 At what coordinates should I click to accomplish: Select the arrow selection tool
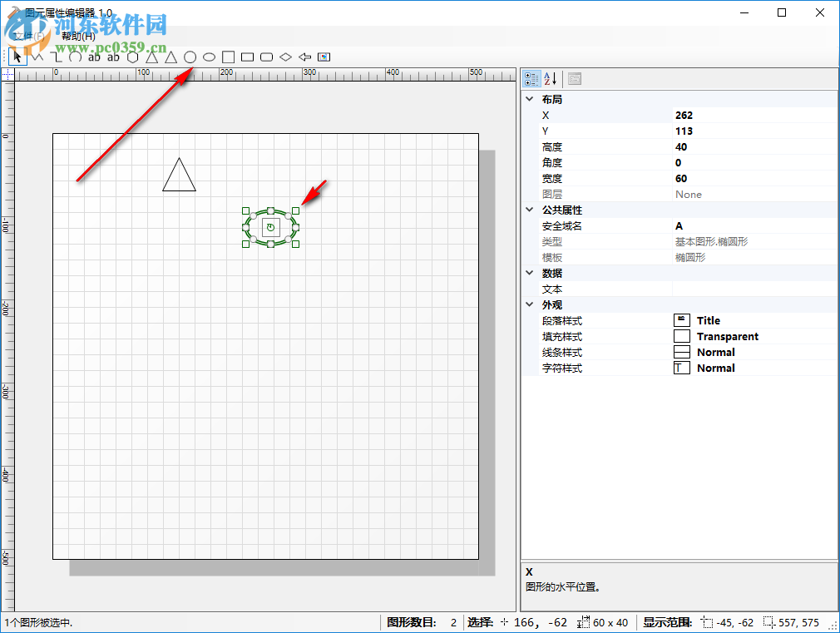coord(17,57)
